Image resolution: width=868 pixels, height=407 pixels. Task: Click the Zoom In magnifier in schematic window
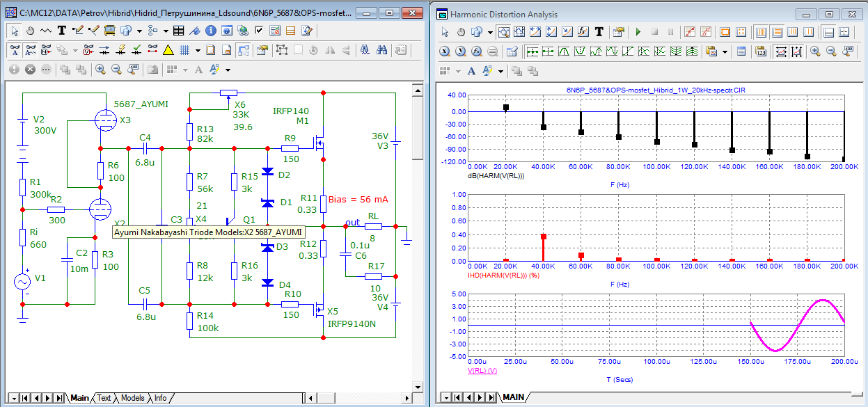tap(100, 70)
